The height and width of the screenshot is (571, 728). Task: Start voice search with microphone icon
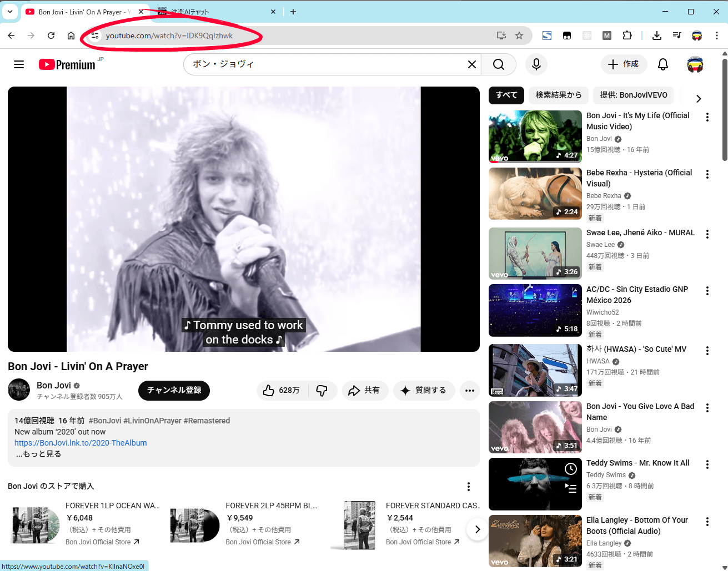click(x=536, y=64)
